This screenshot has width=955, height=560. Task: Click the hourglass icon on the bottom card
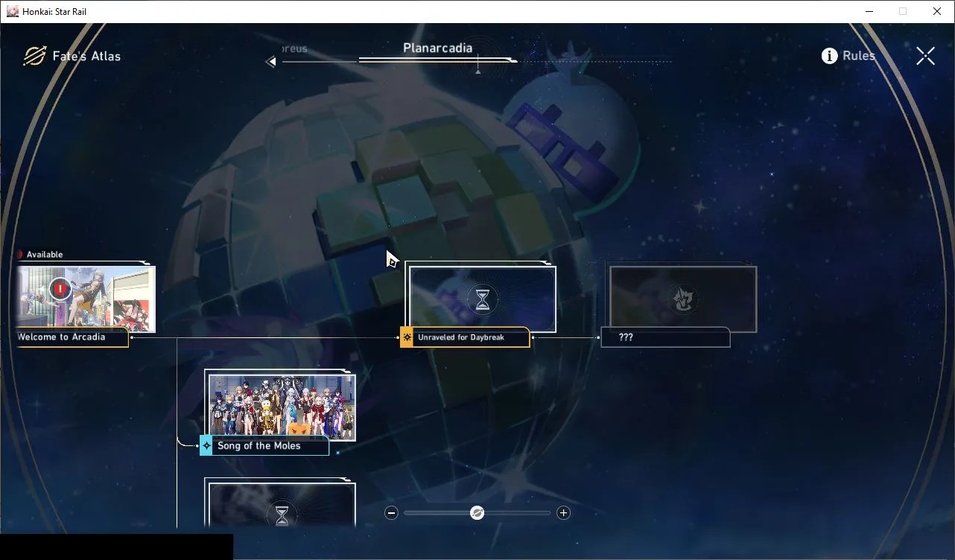(x=282, y=515)
